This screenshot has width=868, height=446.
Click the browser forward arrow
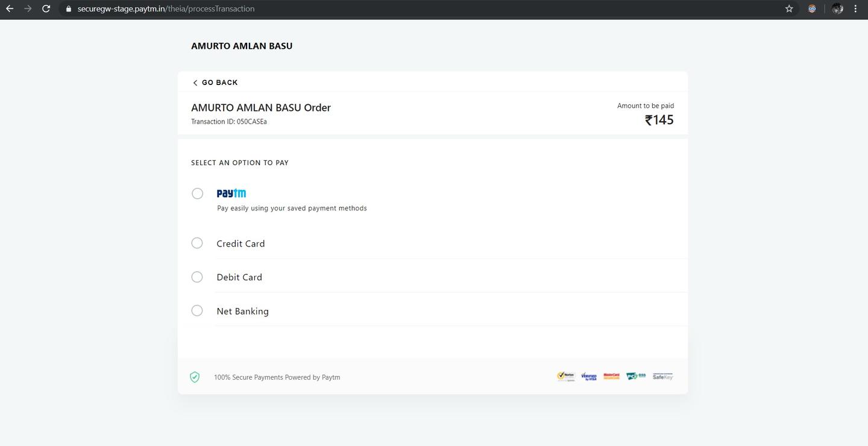(x=28, y=8)
